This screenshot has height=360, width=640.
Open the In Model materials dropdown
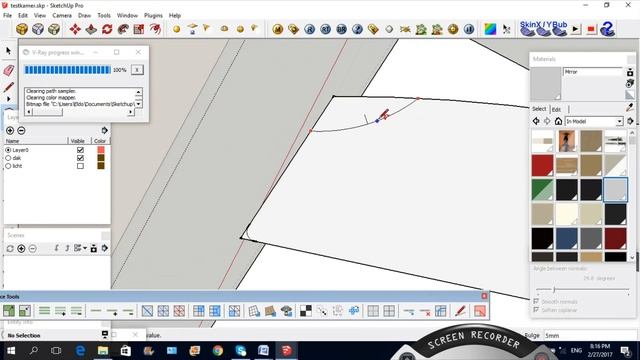tap(619, 122)
